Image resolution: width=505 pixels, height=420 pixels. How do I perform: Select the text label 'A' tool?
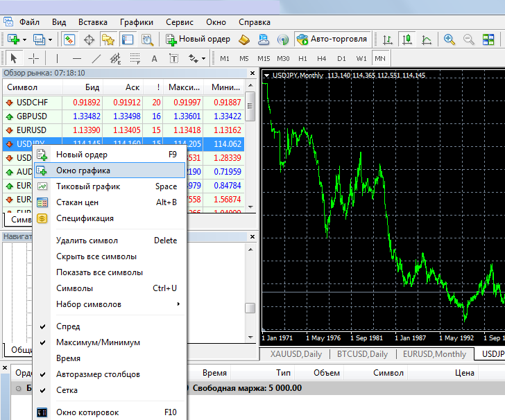[x=154, y=58]
